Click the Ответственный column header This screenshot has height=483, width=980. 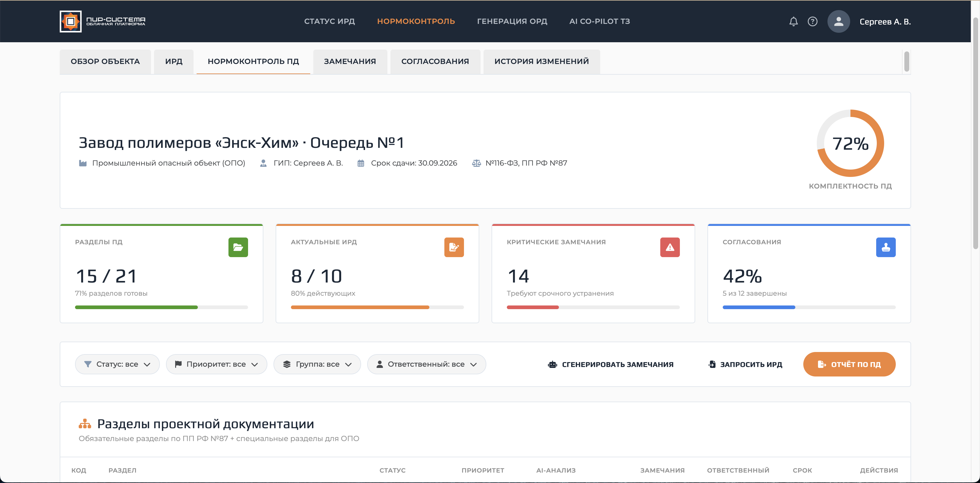(x=738, y=470)
